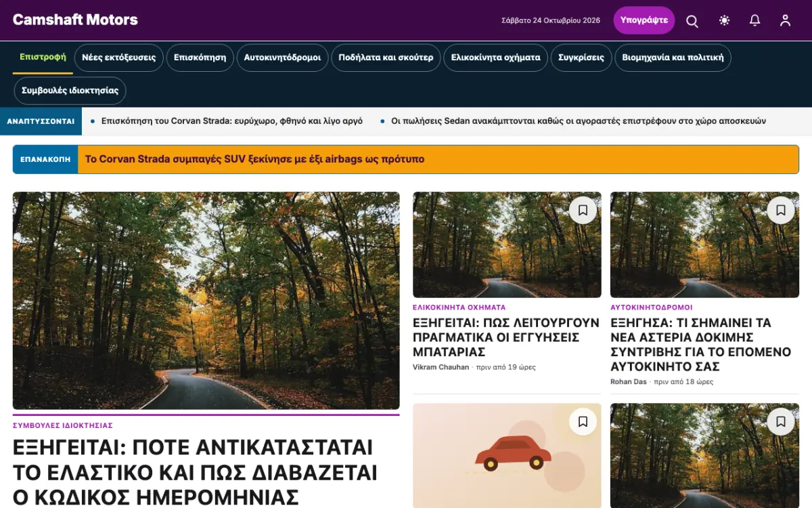Open headline about new crash test stars

tap(701, 344)
